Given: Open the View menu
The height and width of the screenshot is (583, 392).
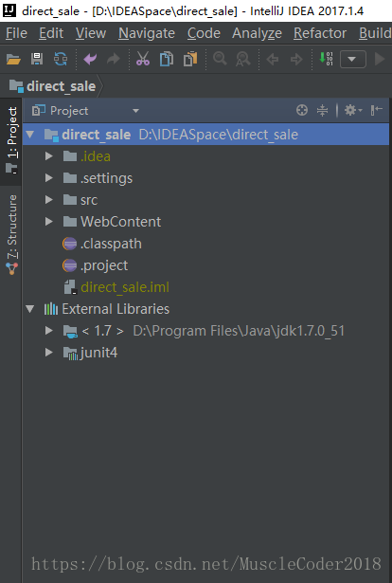Looking at the screenshot, I should point(91,33).
